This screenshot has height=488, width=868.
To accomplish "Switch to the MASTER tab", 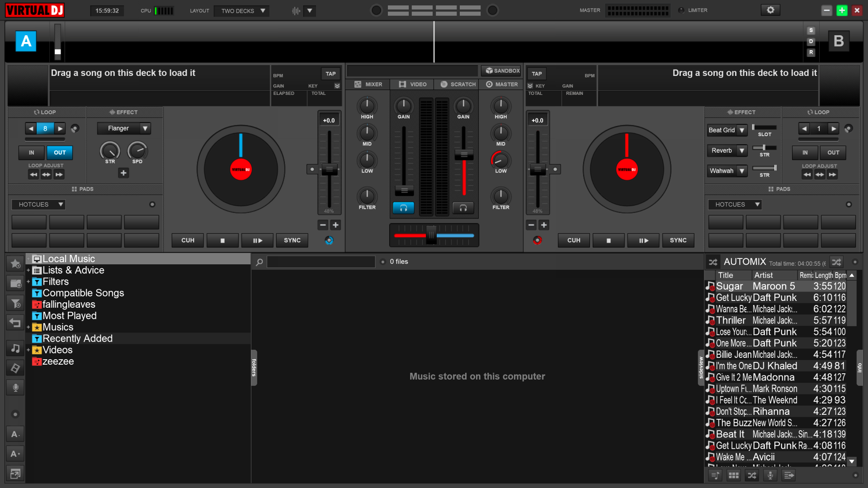I will (x=501, y=84).
